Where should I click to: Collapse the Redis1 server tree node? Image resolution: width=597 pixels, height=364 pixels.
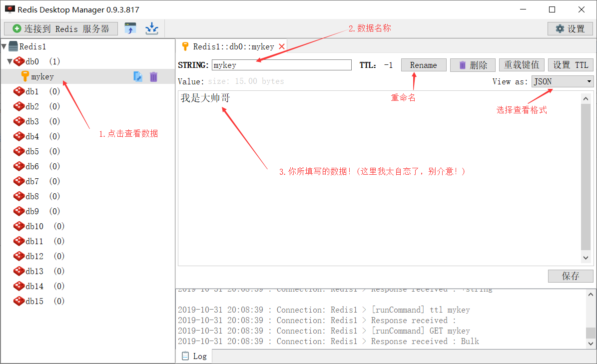point(4,47)
